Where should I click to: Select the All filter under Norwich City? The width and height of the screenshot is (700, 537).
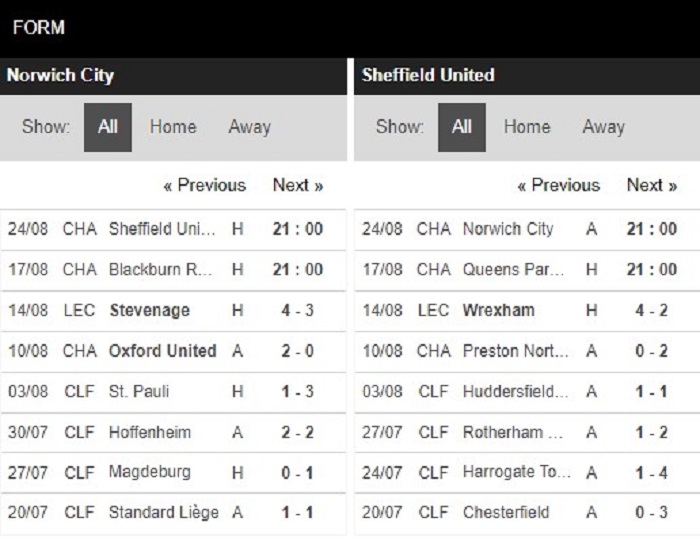coord(108,127)
